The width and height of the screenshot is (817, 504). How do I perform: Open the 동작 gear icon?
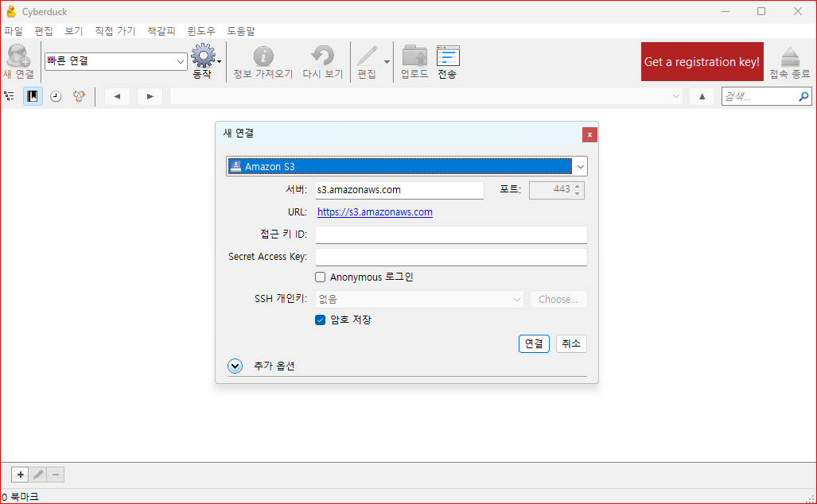tap(203, 55)
